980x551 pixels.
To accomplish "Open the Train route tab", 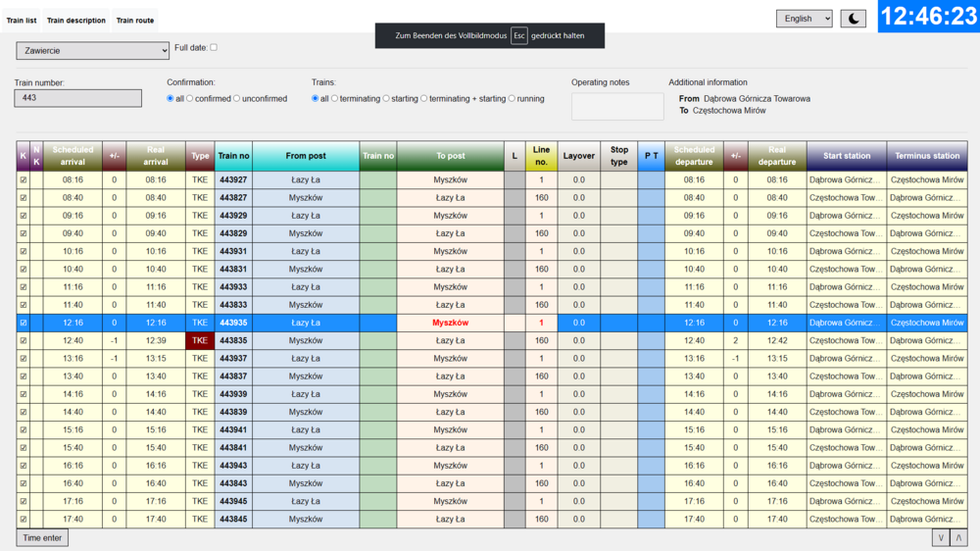I will click(x=135, y=21).
